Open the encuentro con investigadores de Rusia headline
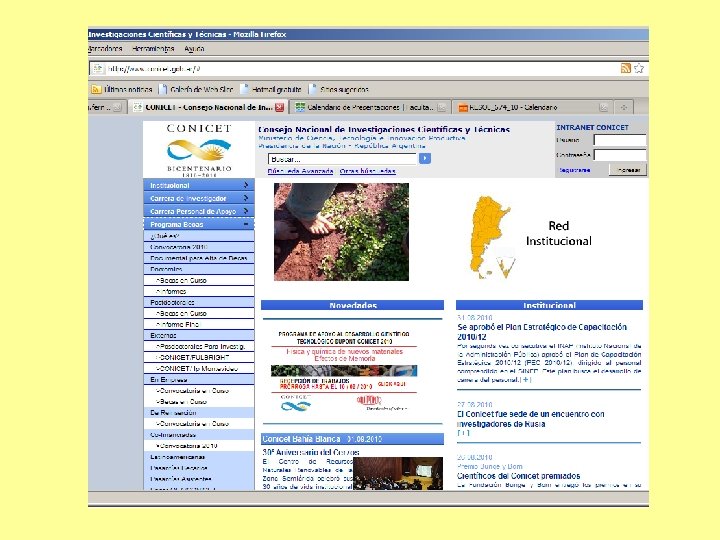This screenshot has width=720, height=540. pyautogui.click(x=530, y=419)
